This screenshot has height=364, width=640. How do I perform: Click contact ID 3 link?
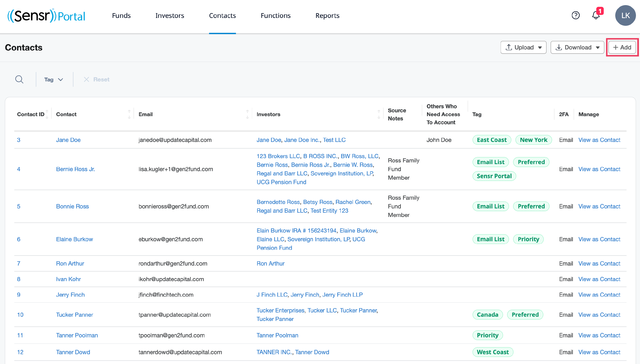click(x=19, y=140)
